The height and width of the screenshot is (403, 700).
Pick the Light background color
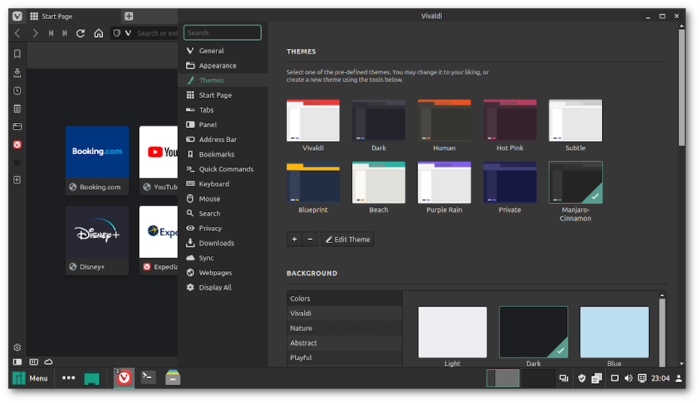452,332
